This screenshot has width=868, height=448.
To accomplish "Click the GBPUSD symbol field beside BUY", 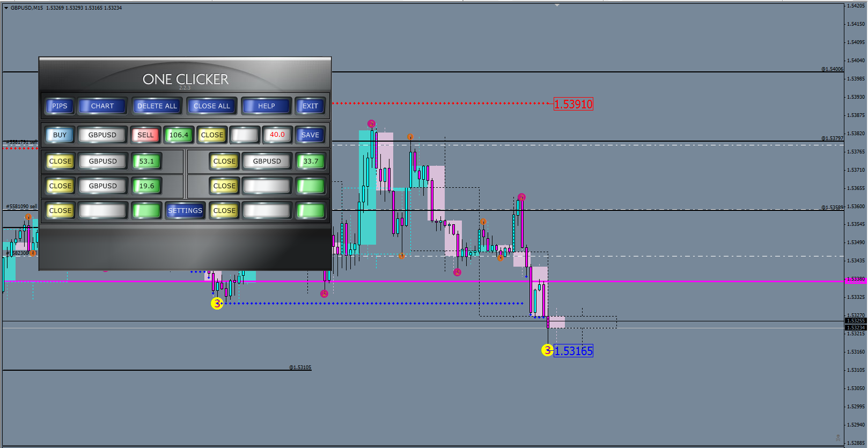I will tap(102, 135).
